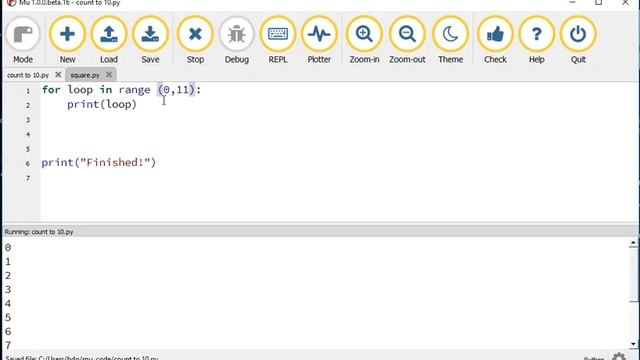Close the square.py tab
The width and height of the screenshot is (640, 360).
[109, 75]
